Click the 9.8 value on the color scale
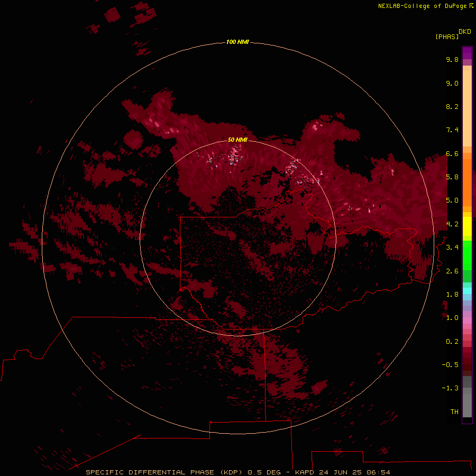The height and width of the screenshot is (476, 476). 452,59
